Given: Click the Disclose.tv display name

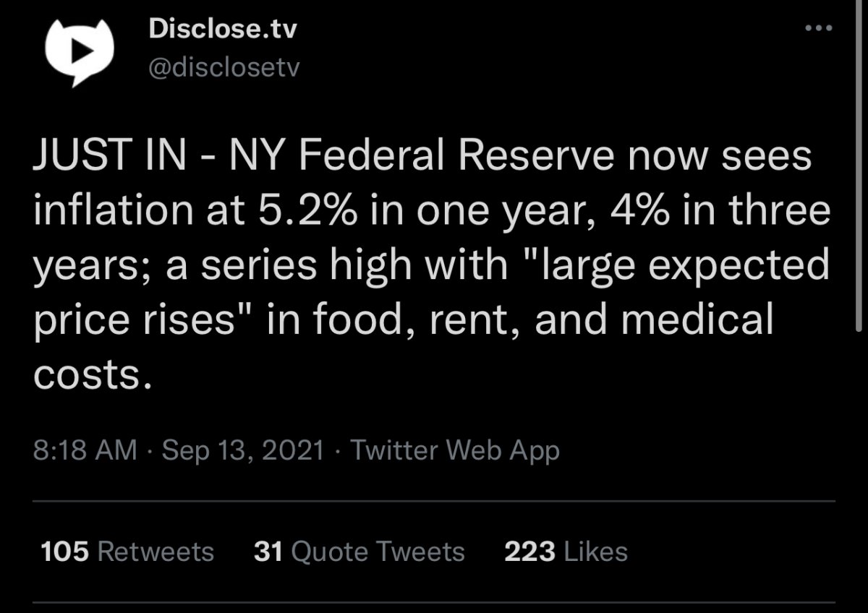Looking at the screenshot, I should pyautogui.click(x=222, y=30).
